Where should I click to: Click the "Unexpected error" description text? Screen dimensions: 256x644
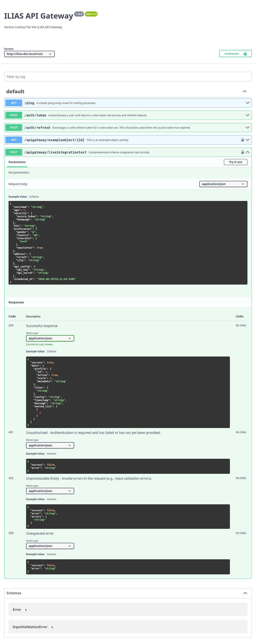(40, 533)
